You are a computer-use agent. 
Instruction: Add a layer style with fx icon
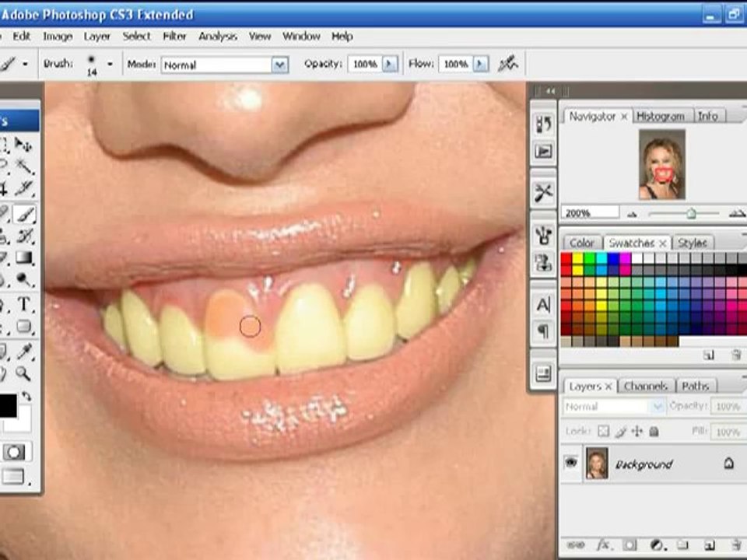pos(604,544)
